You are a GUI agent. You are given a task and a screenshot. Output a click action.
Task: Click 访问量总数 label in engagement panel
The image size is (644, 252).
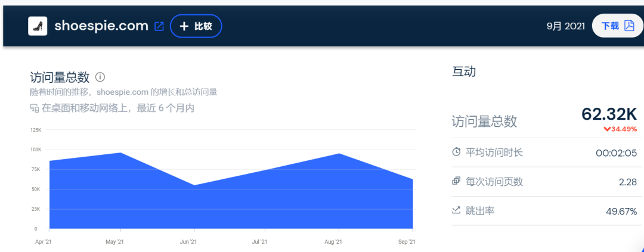(x=484, y=122)
